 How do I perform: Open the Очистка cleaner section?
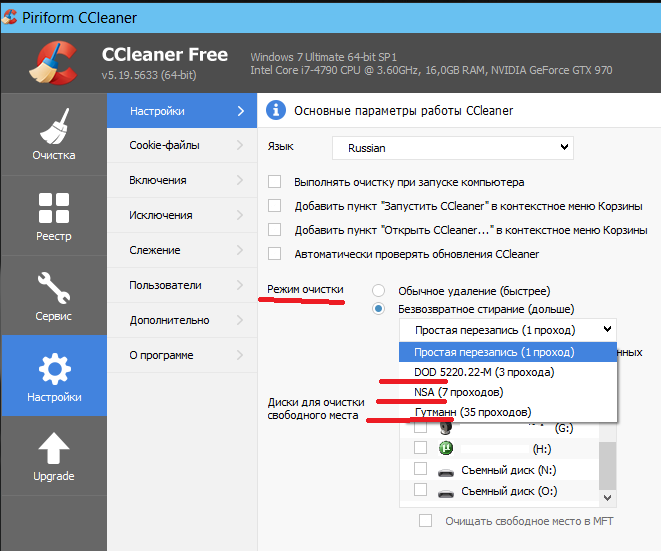click(x=54, y=134)
